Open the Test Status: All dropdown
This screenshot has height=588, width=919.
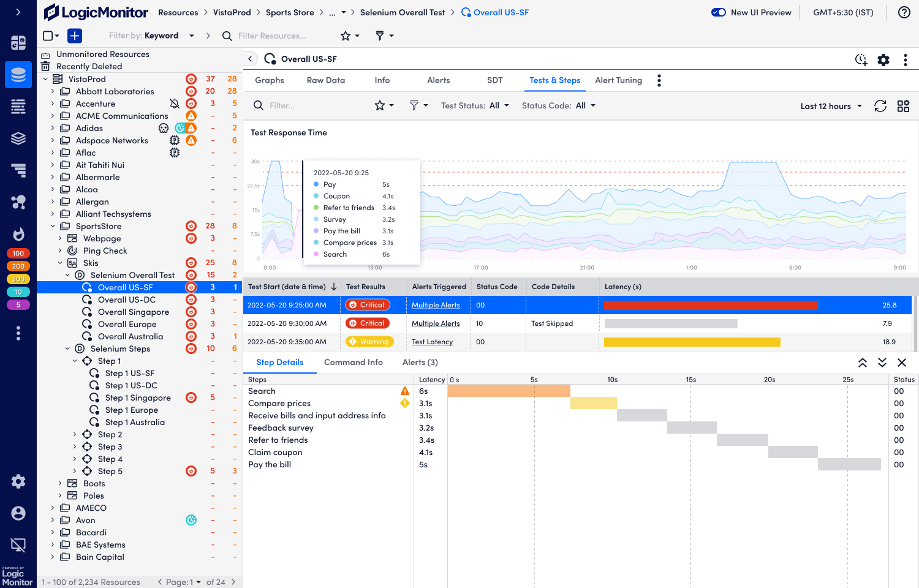tap(475, 105)
